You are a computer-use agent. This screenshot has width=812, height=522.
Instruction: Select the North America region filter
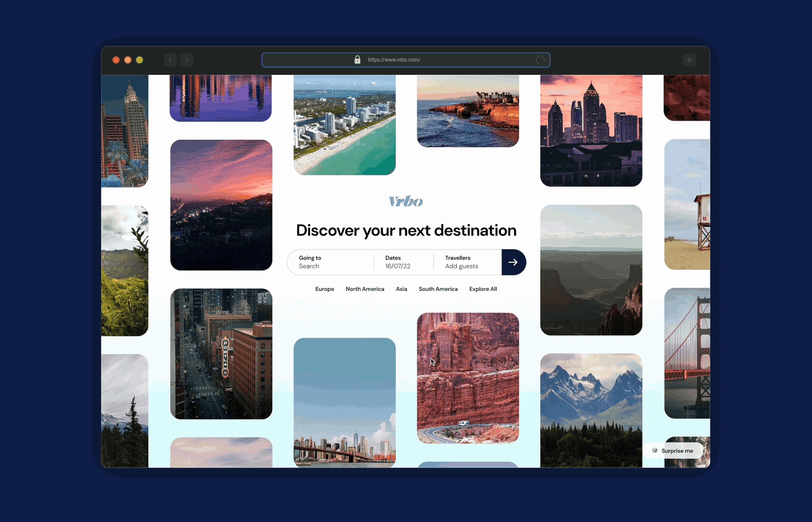[365, 289]
